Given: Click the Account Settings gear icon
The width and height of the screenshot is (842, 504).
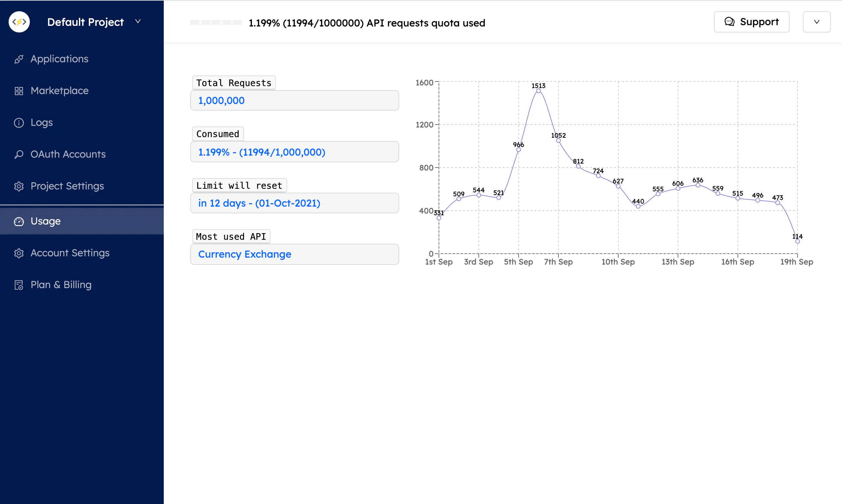Looking at the screenshot, I should [19, 253].
